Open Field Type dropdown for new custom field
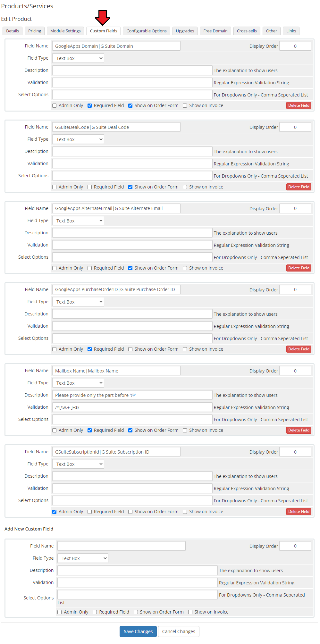 [x=83, y=558]
